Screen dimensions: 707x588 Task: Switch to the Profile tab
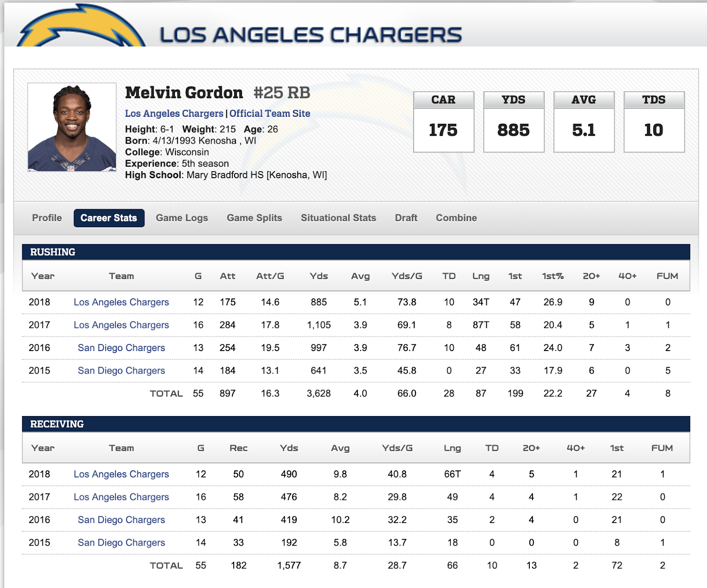(47, 218)
